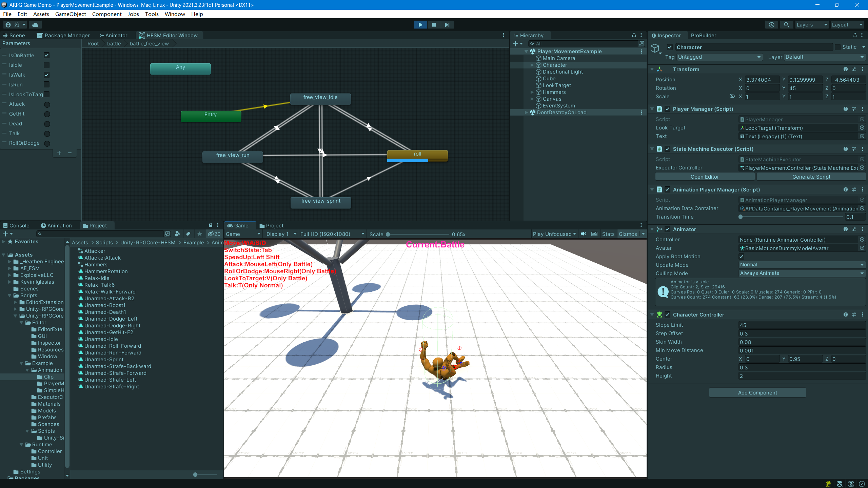Open the HFSM Editor Window tab

coord(169,35)
